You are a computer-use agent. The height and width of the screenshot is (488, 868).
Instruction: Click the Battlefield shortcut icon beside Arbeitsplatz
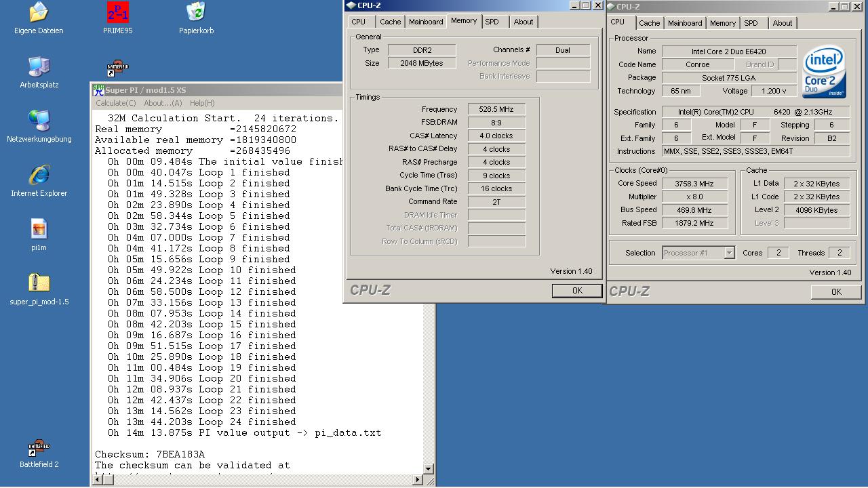click(118, 69)
